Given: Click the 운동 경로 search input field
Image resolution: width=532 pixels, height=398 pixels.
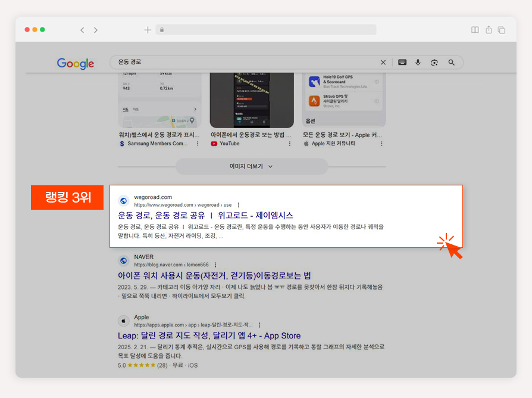Looking at the screenshot, I should [248, 62].
